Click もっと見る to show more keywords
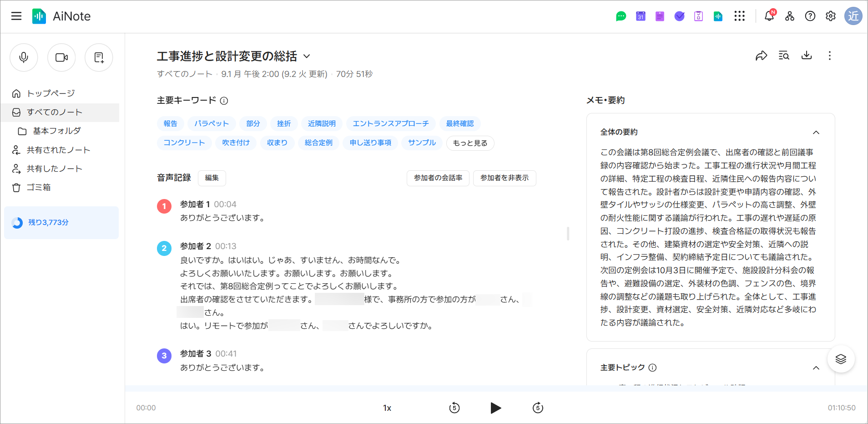Viewport: 868px width, 424px height. (470, 143)
